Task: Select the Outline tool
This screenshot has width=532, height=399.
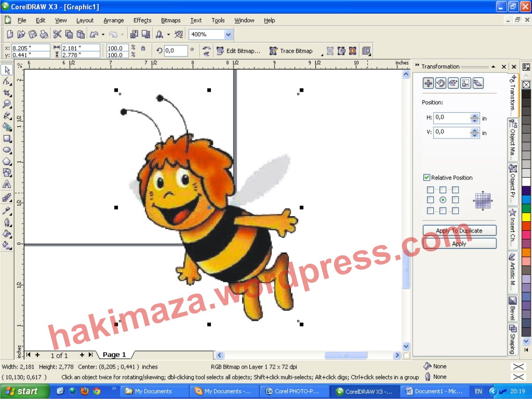Action: pyautogui.click(x=7, y=223)
